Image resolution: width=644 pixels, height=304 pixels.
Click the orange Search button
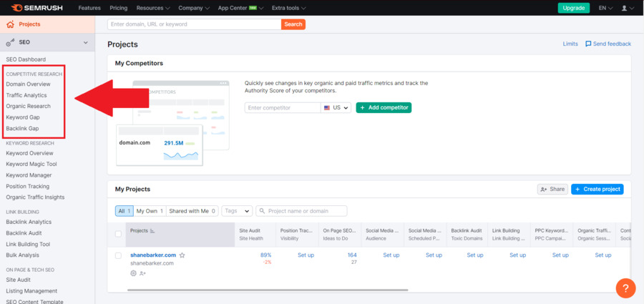pyautogui.click(x=293, y=24)
